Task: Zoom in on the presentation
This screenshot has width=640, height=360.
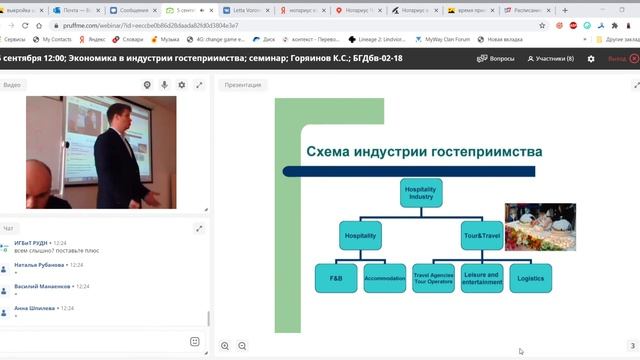Action: coord(225,346)
